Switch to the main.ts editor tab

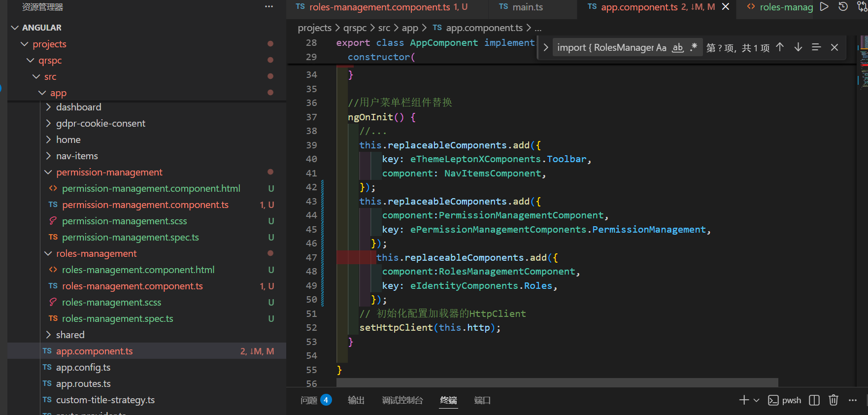(x=527, y=7)
